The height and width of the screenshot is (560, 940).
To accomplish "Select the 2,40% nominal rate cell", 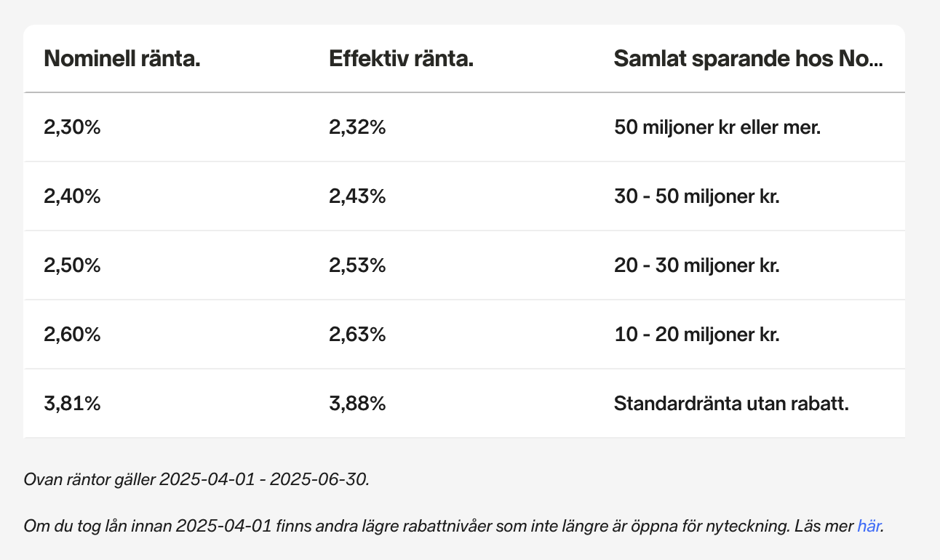I will 72,196.
